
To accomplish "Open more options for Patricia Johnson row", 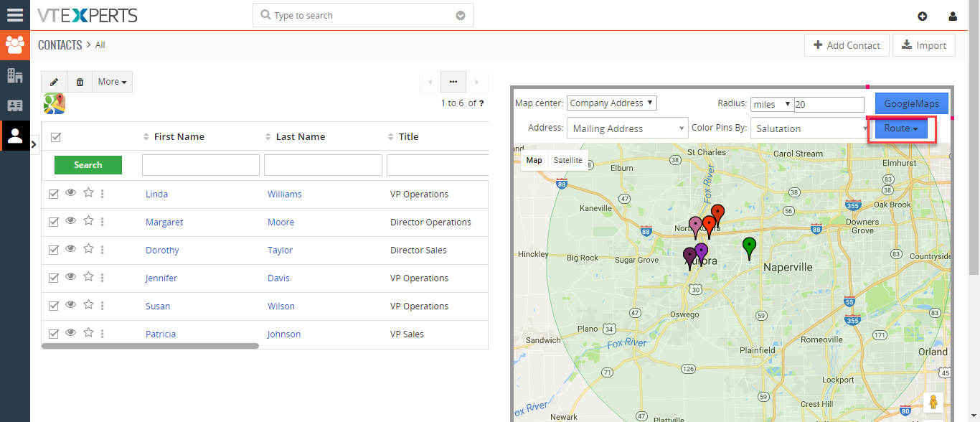I will [x=103, y=334].
